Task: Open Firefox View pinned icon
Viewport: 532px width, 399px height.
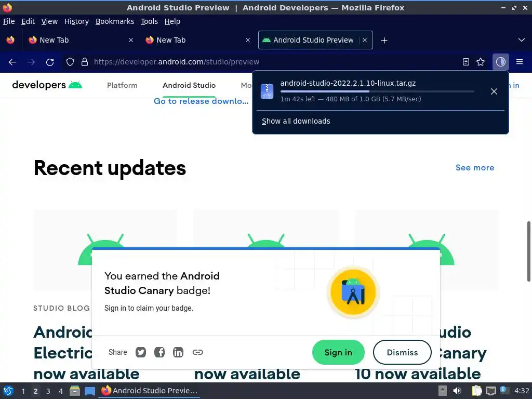Action: click(10, 40)
